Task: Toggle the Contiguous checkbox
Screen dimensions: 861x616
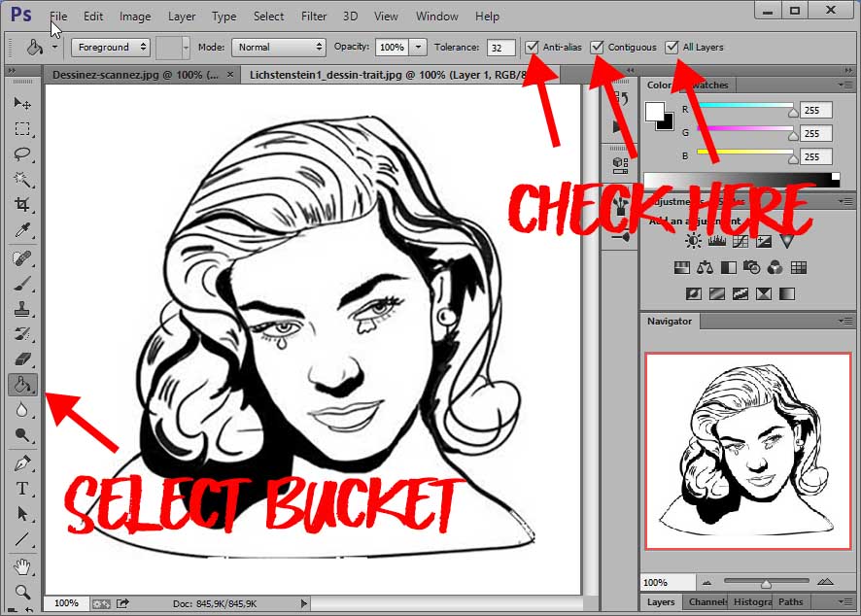Action: (597, 48)
